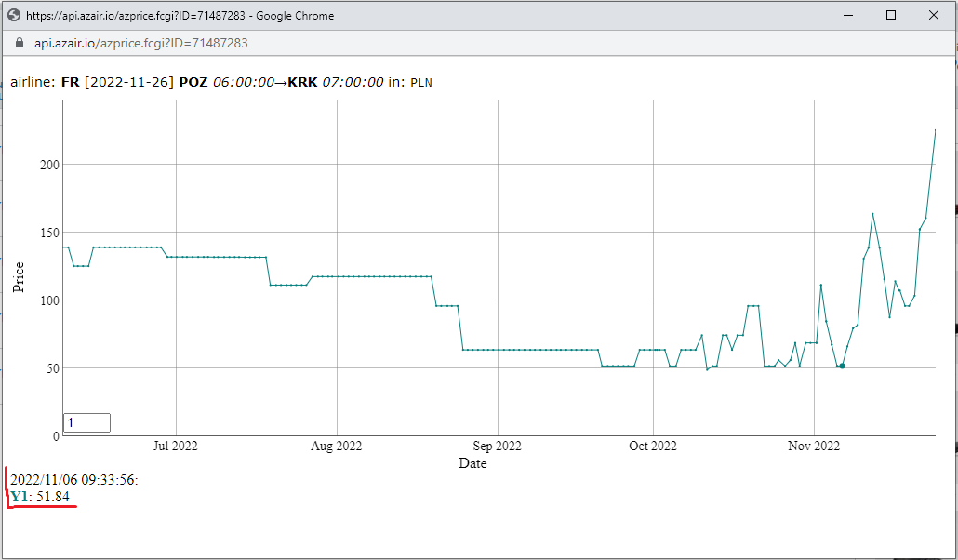This screenshot has height=560, width=958.
Task: Click the 2022/11/06 09:33:56 timestamp text
Action: click(x=73, y=480)
